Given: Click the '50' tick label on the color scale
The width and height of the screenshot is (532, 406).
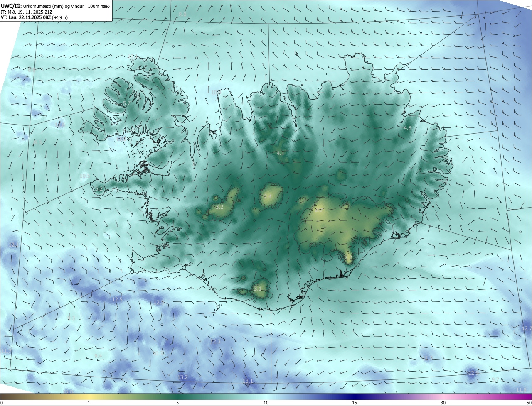Looking at the screenshot, I should pyautogui.click(x=529, y=403).
